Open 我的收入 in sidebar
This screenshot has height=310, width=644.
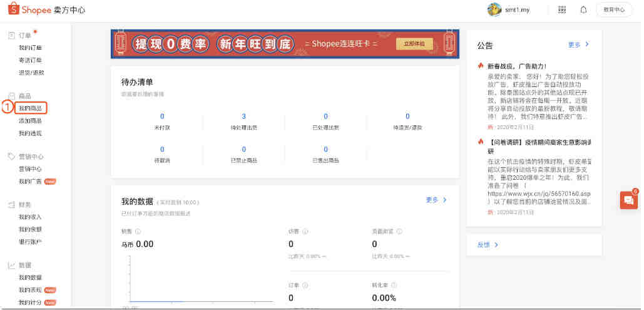[x=31, y=217]
